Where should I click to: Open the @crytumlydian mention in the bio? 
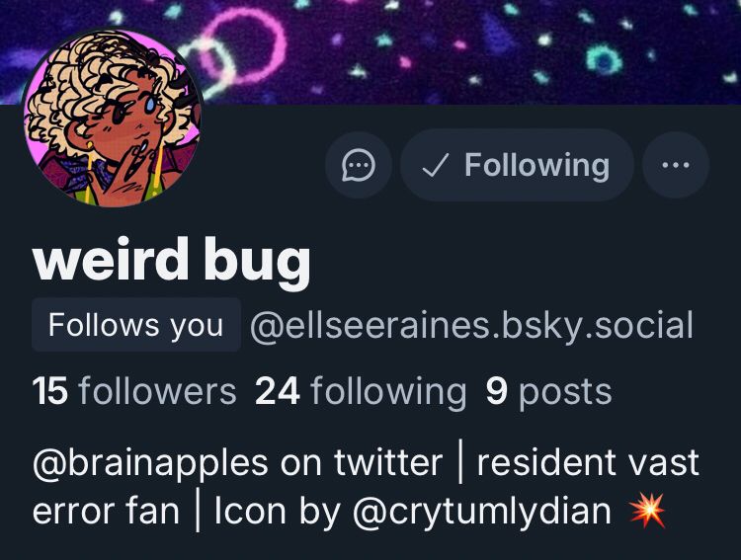pyautogui.click(x=482, y=512)
